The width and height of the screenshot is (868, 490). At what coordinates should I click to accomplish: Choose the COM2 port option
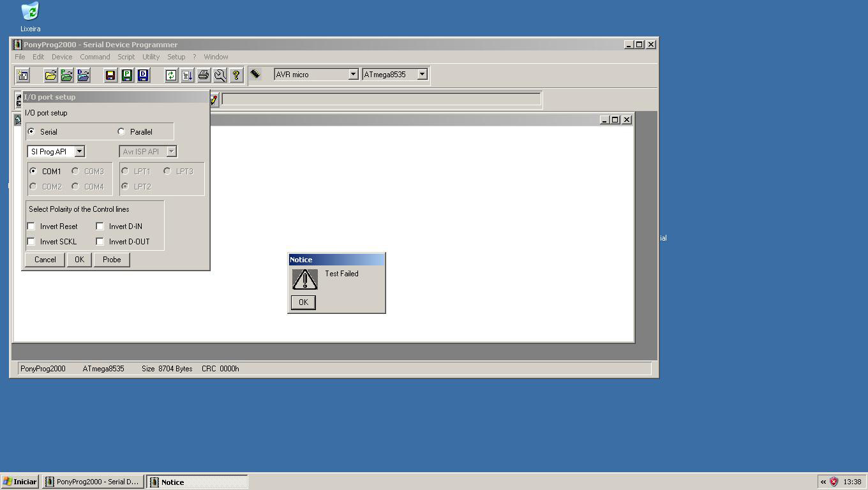tap(33, 186)
